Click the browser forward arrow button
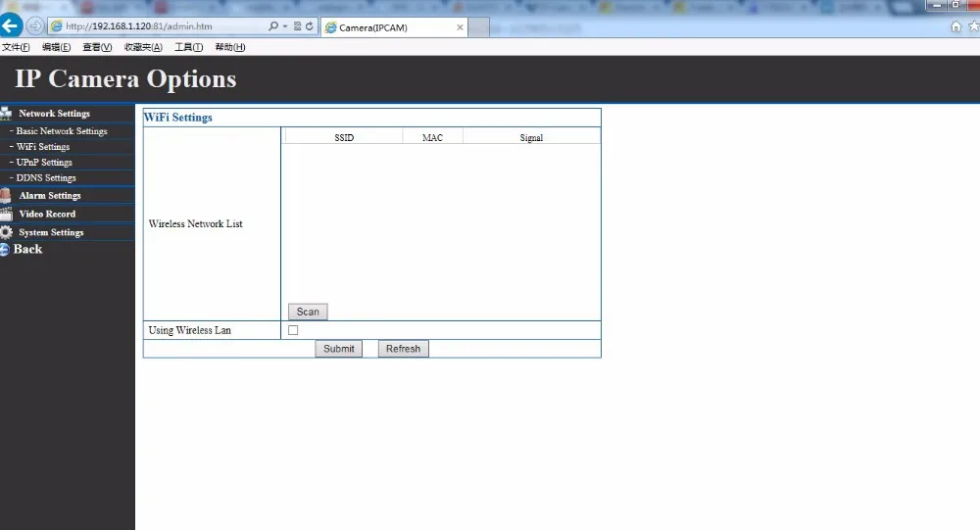Image resolution: width=980 pixels, height=530 pixels. (x=35, y=26)
